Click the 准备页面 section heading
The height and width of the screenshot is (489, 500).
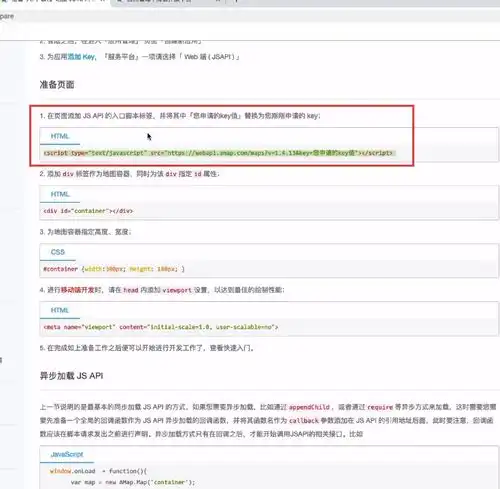pos(57,85)
